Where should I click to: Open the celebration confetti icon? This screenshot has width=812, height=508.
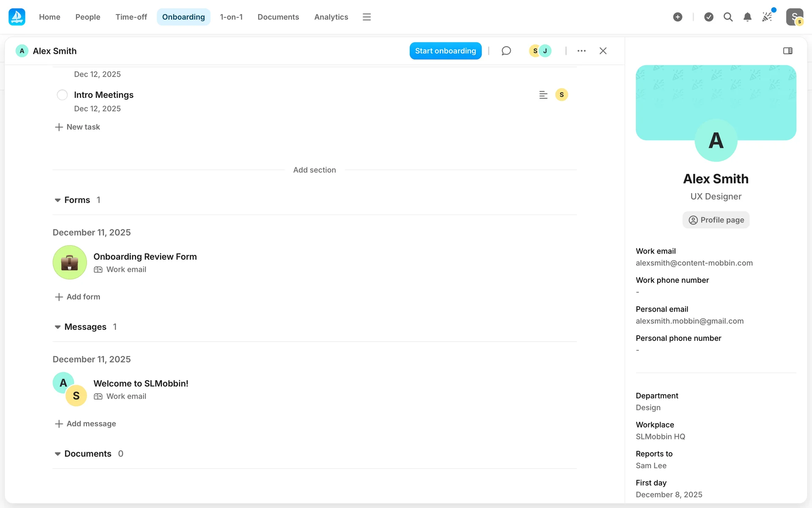click(767, 17)
